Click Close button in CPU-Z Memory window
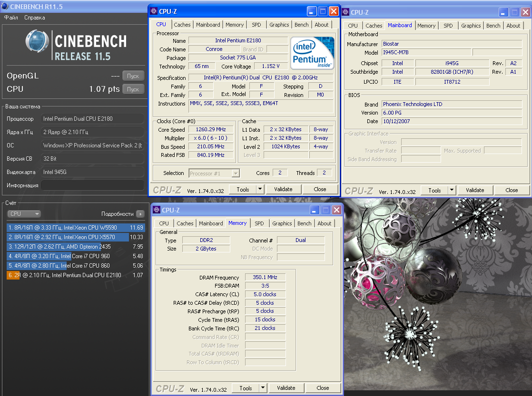The image size is (532, 396). (323, 388)
